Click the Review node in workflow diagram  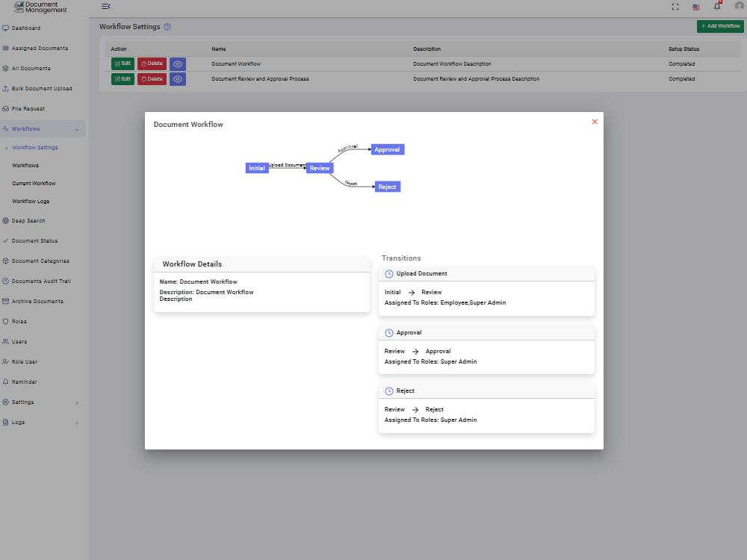click(x=320, y=168)
